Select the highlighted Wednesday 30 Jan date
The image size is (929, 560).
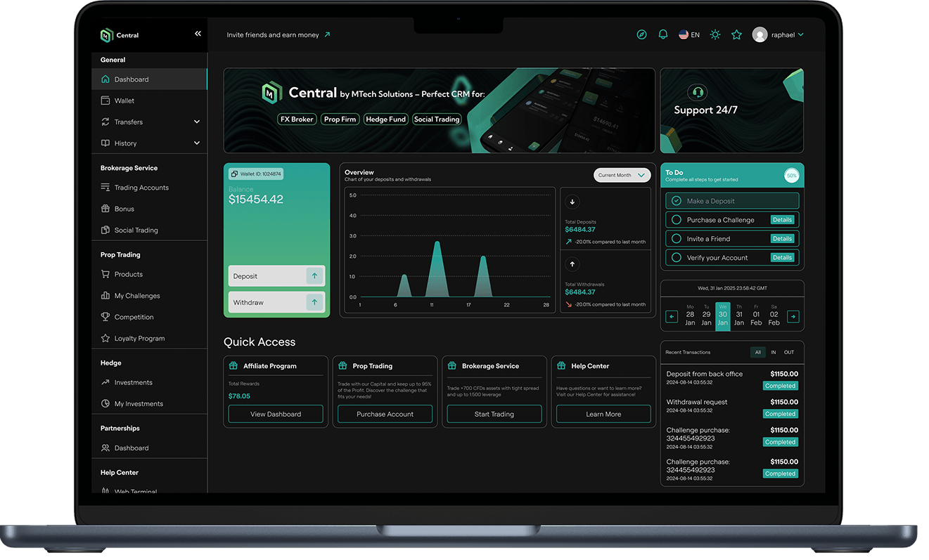click(x=723, y=316)
